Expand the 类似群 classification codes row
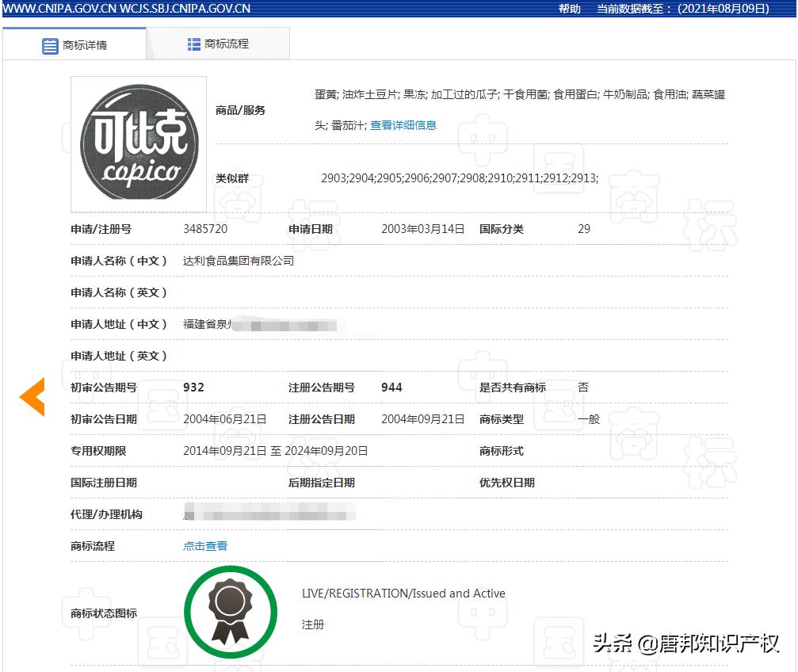The height and width of the screenshot is (672, 798). [231, 178]
